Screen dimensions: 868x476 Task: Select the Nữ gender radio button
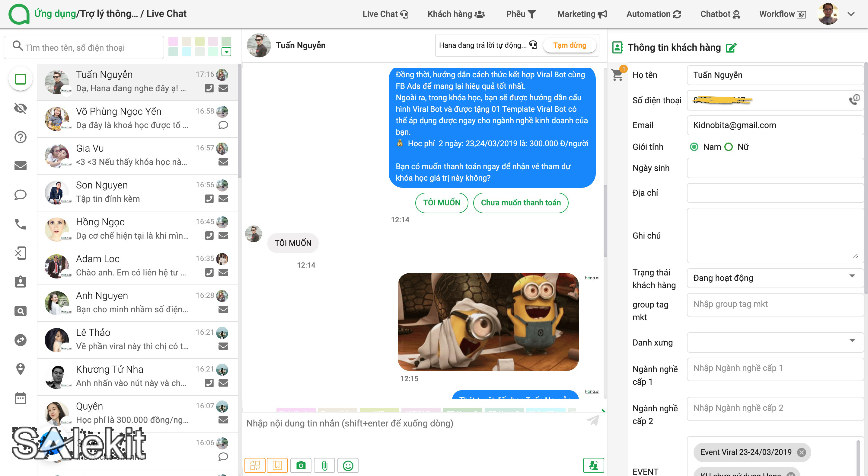pos(729,147)
